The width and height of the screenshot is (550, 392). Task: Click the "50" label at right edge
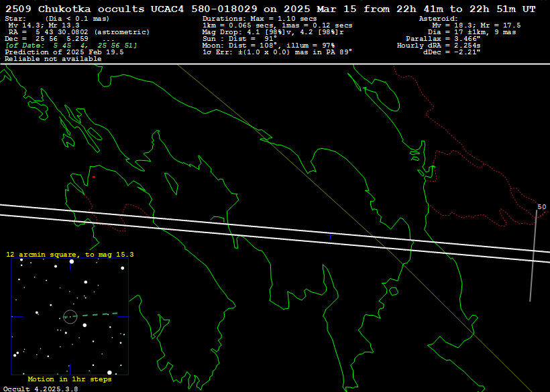click(x=542, y=207)
